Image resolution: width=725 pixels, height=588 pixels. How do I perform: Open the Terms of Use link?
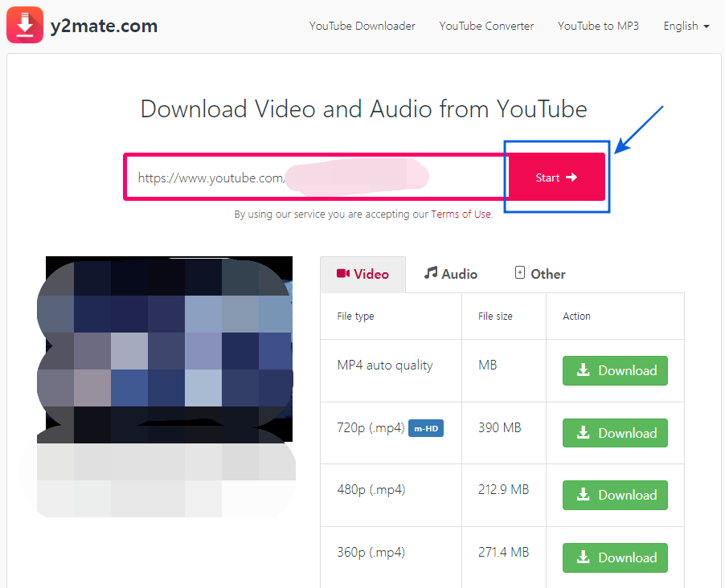(461, 214)
